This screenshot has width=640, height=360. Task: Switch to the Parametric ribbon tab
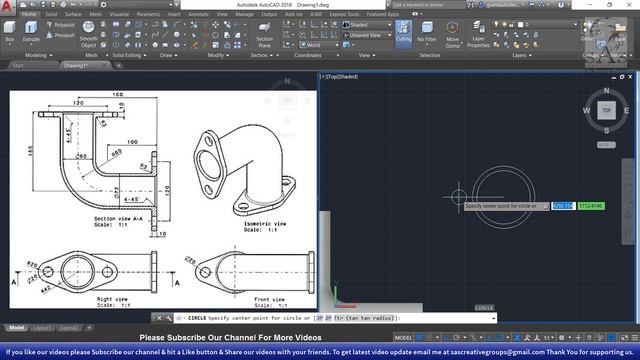[148, 14]
